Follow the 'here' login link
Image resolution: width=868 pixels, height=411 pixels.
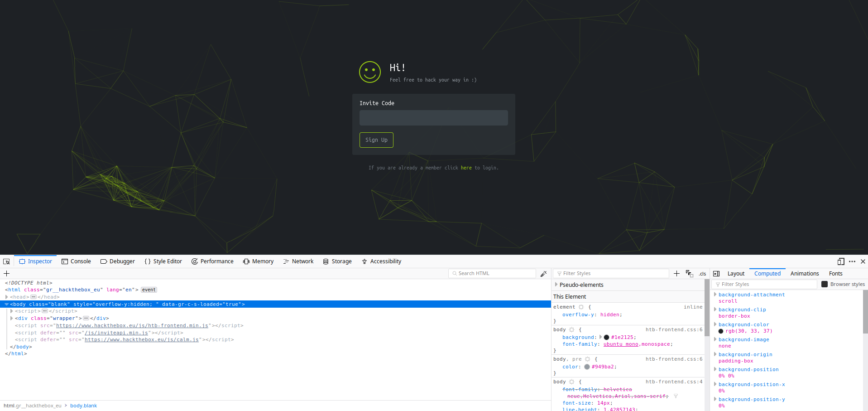click(x=466, y=168)
